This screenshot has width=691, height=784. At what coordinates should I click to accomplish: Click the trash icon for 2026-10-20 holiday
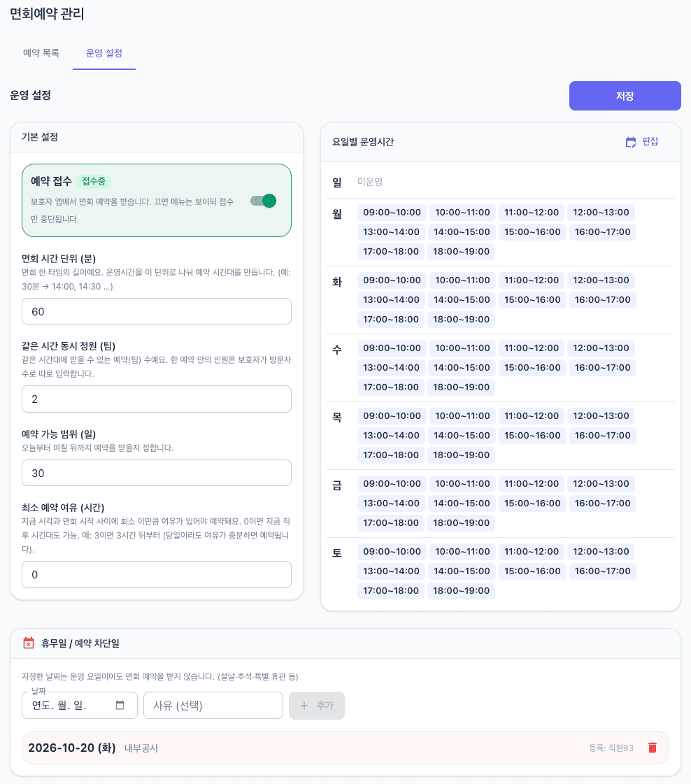(652, 748)
